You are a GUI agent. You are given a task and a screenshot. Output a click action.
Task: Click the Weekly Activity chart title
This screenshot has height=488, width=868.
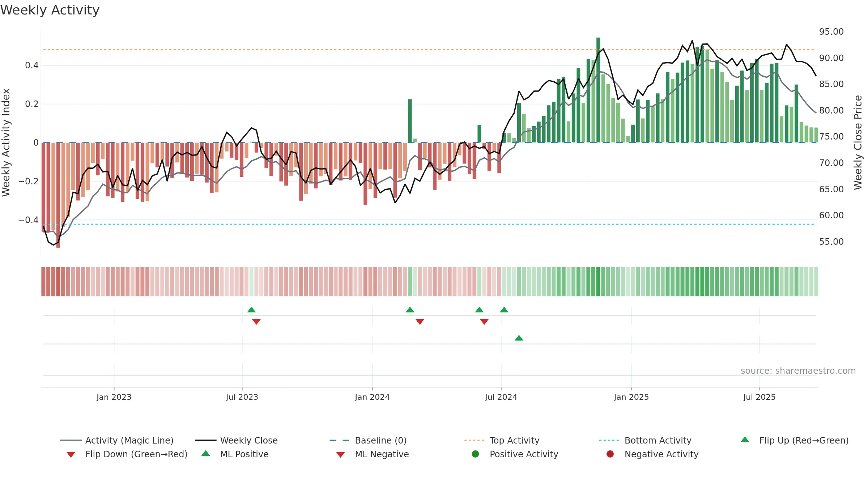coord(50,10)
